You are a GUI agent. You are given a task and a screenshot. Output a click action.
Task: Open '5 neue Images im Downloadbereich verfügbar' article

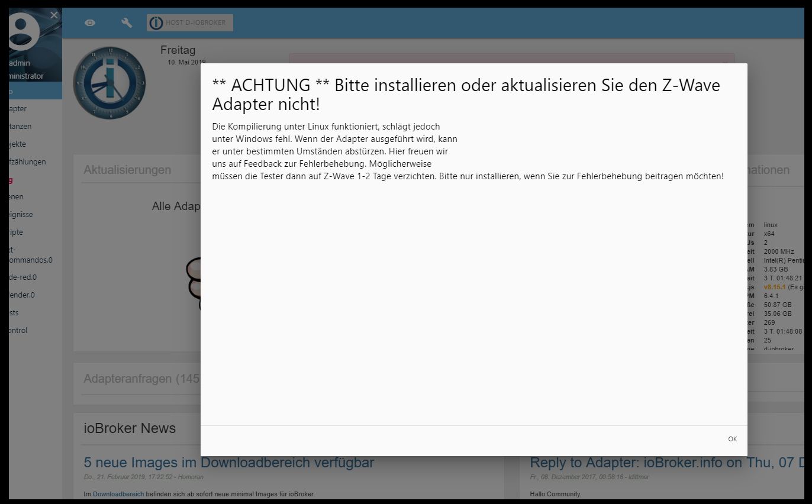pyautogui.click(x=229, y=463)
